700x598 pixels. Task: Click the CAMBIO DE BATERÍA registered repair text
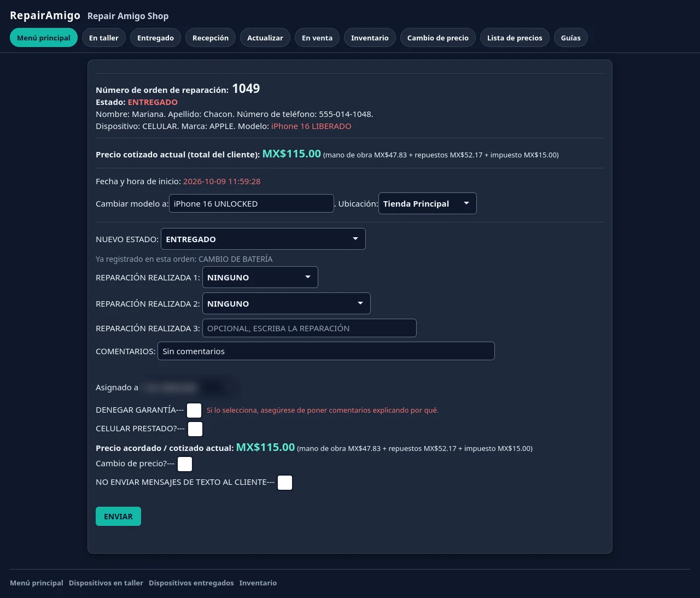pyautogui.click(x=236, y=259)
